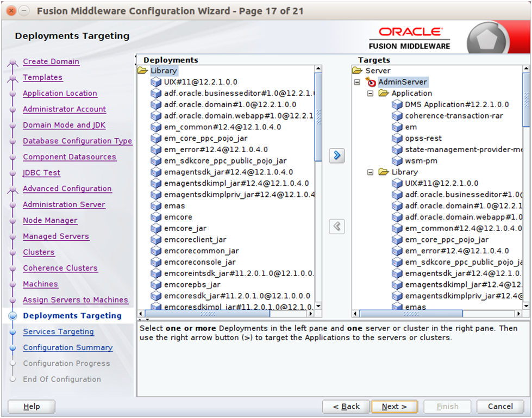This screenshot has height=418, width=532.
Task: Select adf.oracle.domain#1.0@12.2.1.0.0 in Deployments
Action: 230,104
